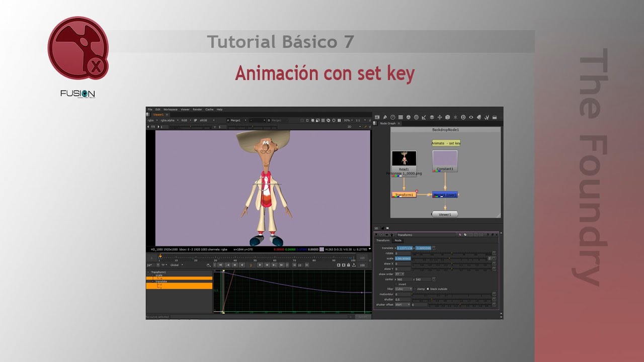644x362 pixels.
Task: Open the Channel nodes stacked-bars icon
Action: coord(400,117)
